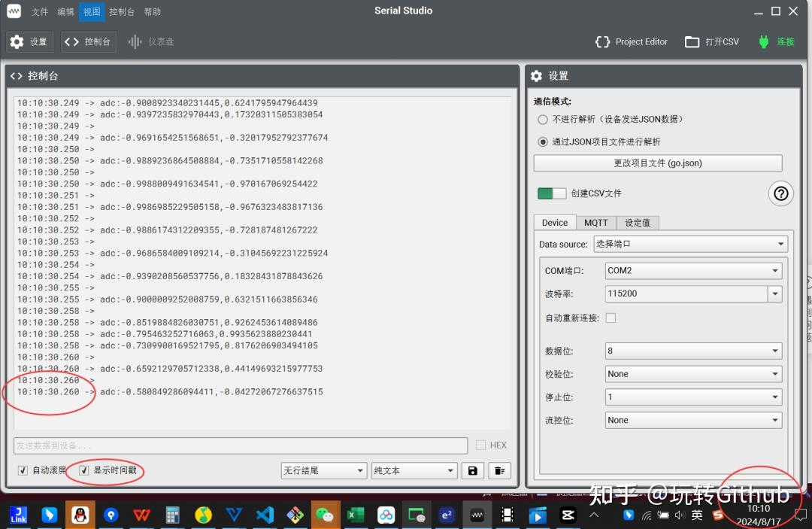Screen dimensions: 812x529
Task: Launch WeChat from the taskbar
Action: click(324, 515)
